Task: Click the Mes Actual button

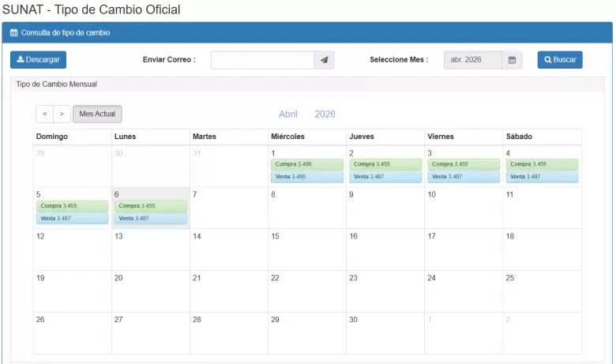Action: tap(97, 114)
